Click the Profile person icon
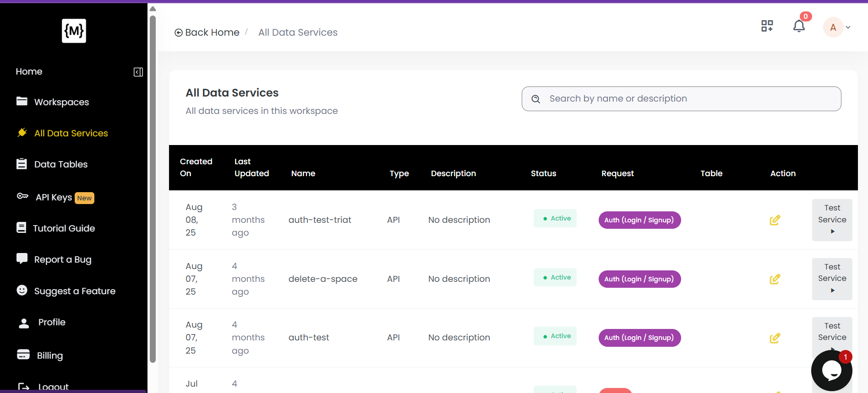The image size is (868, 393). (24, 323)
